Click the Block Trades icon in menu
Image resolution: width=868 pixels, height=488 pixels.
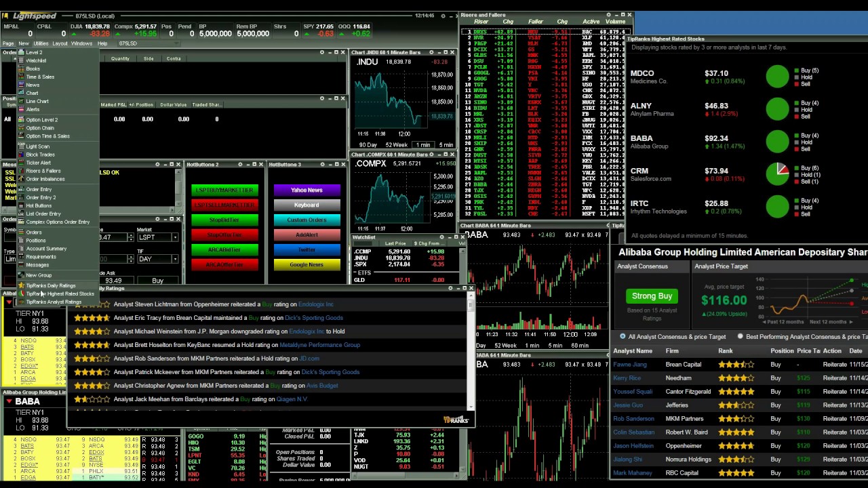(21, 154)
